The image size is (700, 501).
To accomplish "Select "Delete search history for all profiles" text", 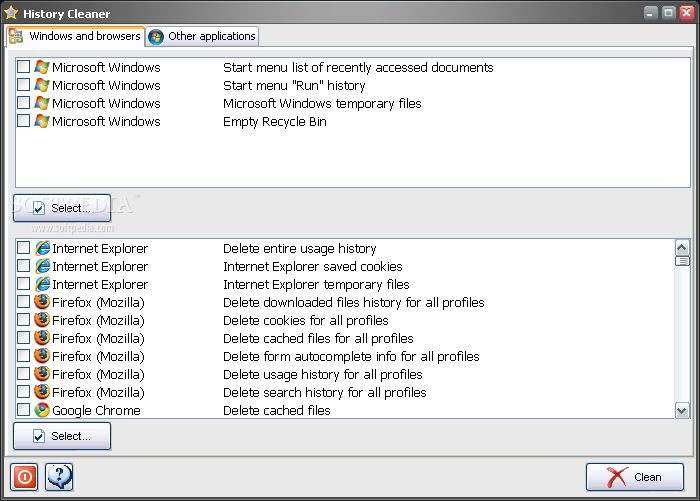I will [325, 392].
